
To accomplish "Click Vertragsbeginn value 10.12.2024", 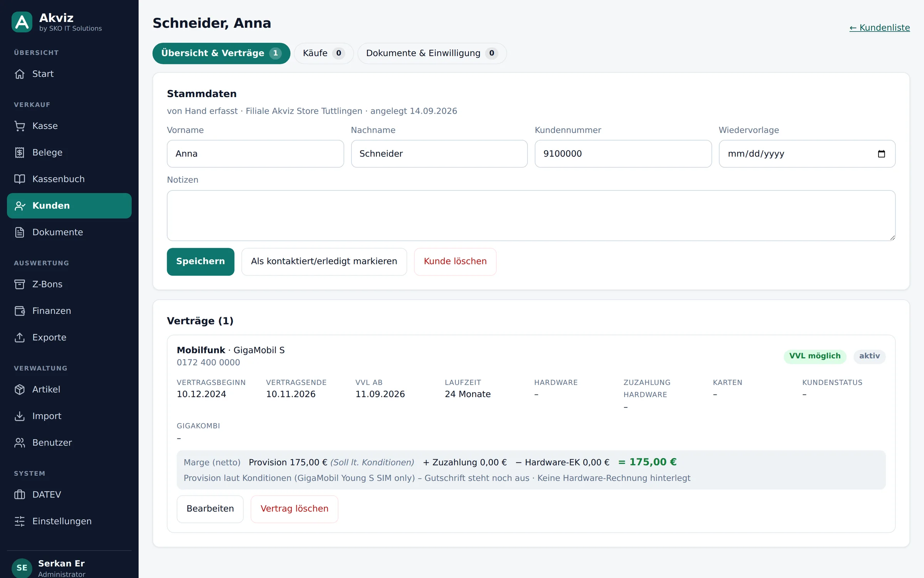I will pos(201,394).
